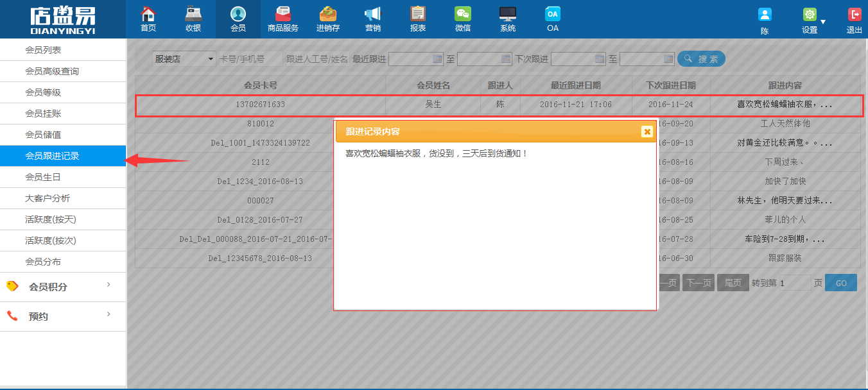Image resolution: width=868 pixels, height=390 pixels.
Task: Open the 首页 home icon
Action: 148,19
